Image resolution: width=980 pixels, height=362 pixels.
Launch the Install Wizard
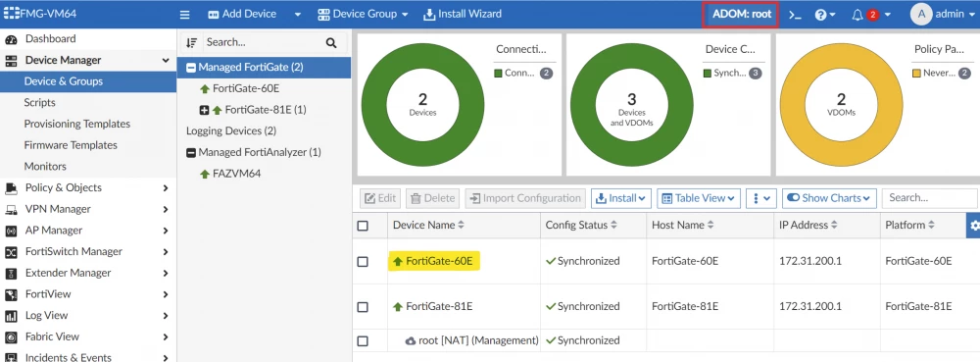click(x=463, y=14)
